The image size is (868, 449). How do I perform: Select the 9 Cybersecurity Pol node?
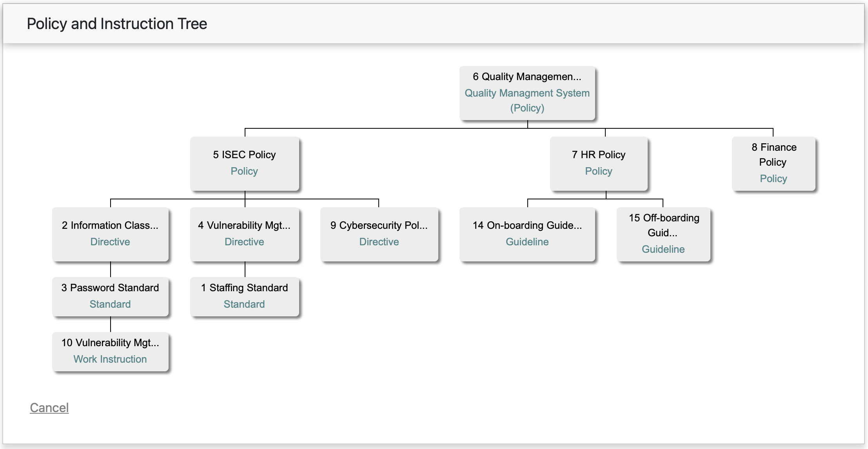(x=379, y=225)
